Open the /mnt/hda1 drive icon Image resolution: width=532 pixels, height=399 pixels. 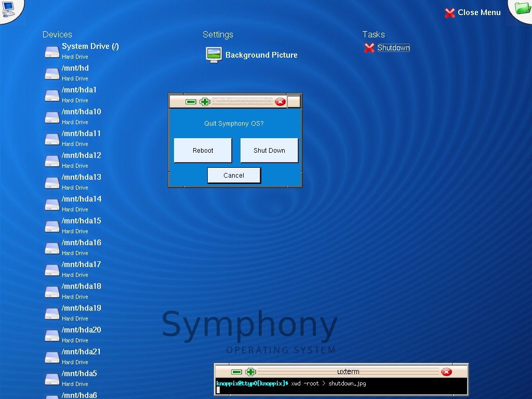52,95
